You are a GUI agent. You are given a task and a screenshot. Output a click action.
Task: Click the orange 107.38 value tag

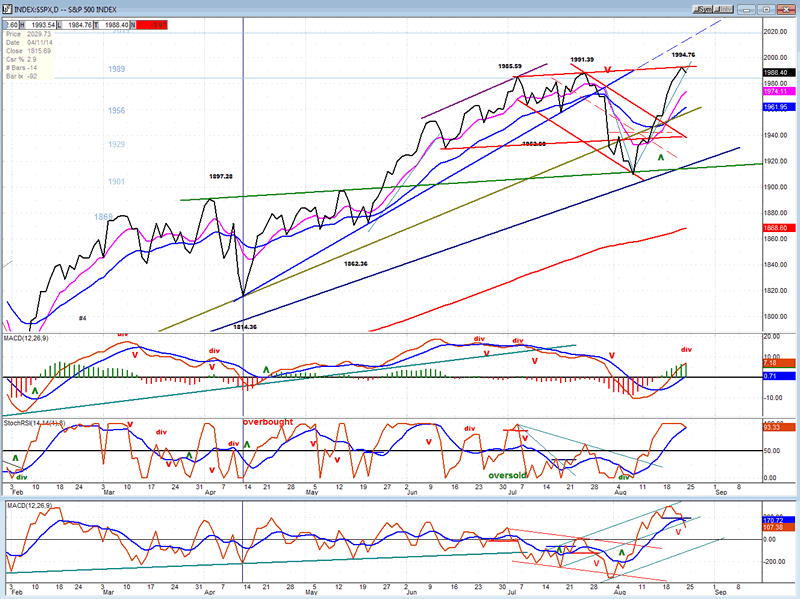779,527
